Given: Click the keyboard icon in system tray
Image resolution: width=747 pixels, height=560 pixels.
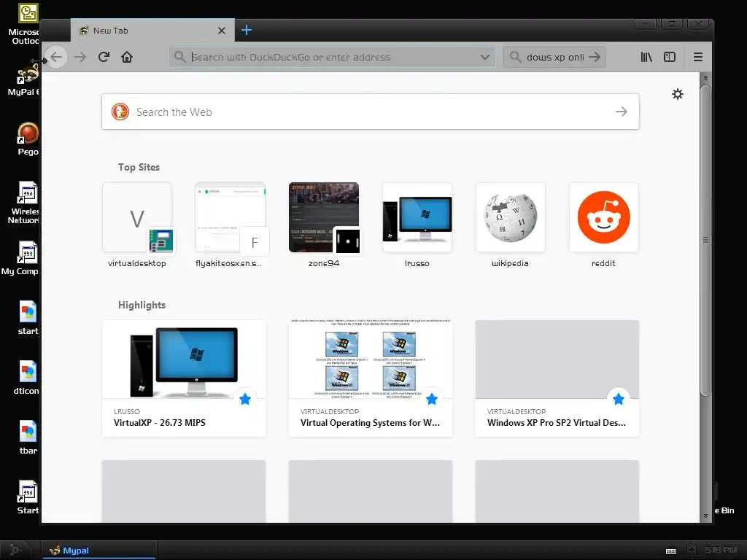Looking at the screenshot, I should pos(671,551).
